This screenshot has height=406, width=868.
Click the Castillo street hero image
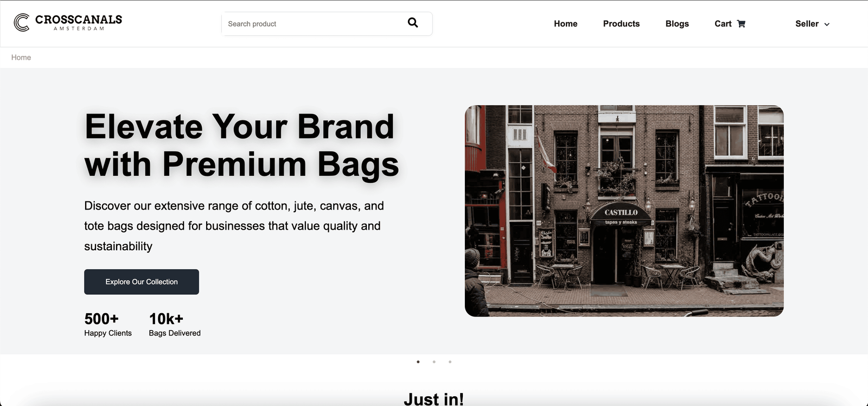point(624,211)
